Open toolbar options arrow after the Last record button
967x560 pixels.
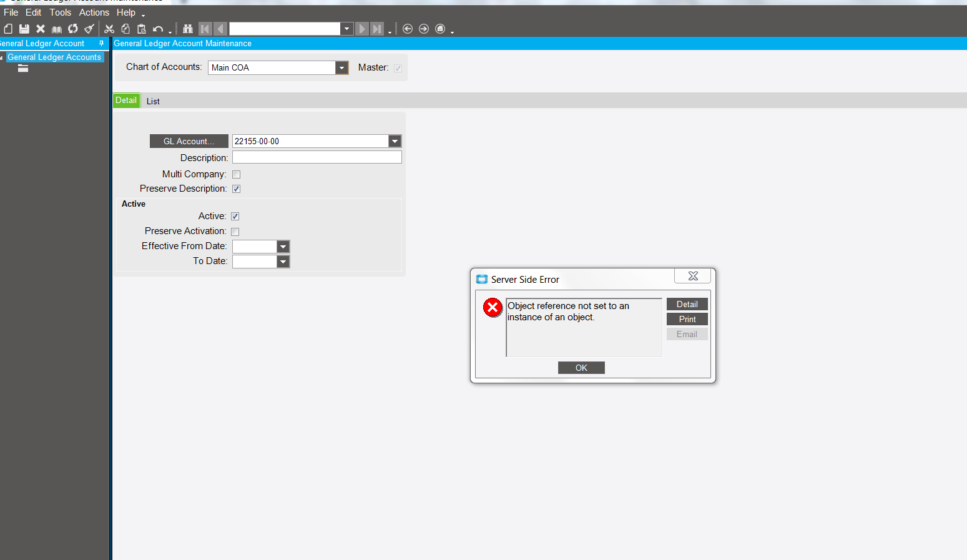tap(390, 32)
